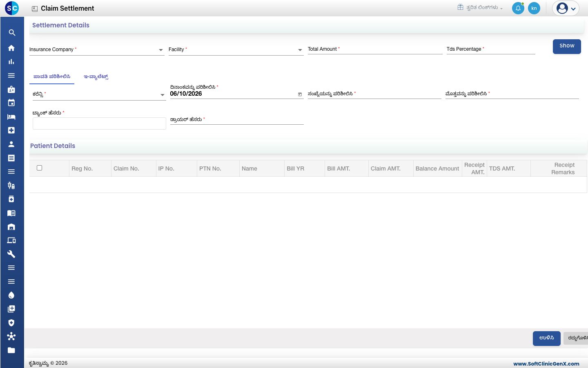Screen dimensions: 588x368
Task: Expand the ತ್ವರಿತ ಲಿಂಕ್‌ಗಳು quick links menu
Action: 480,7
